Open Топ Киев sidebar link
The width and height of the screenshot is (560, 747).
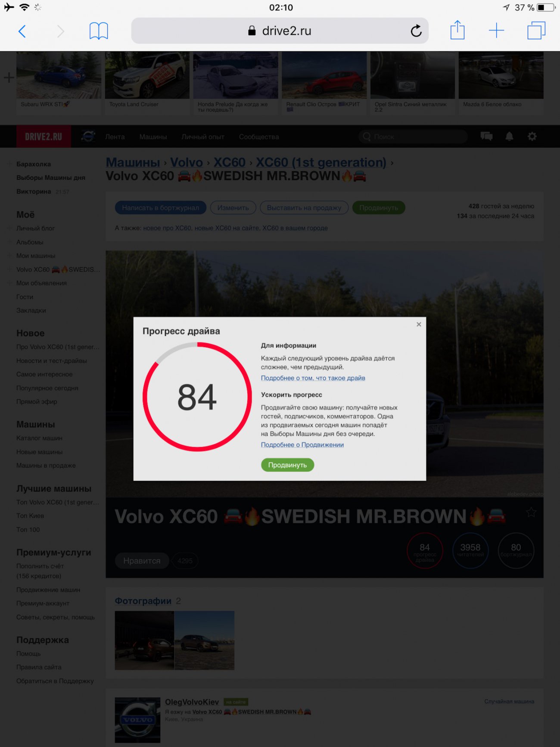click(30, 516)
